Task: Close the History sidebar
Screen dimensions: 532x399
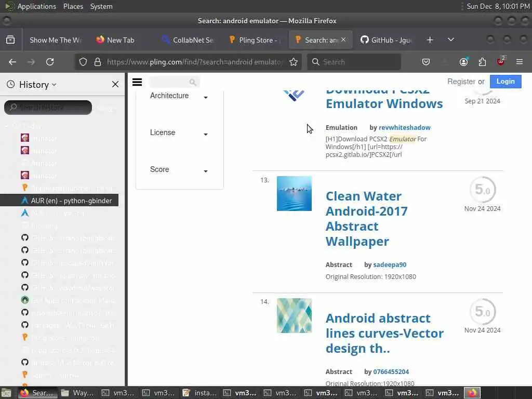Action: point(115,84)
